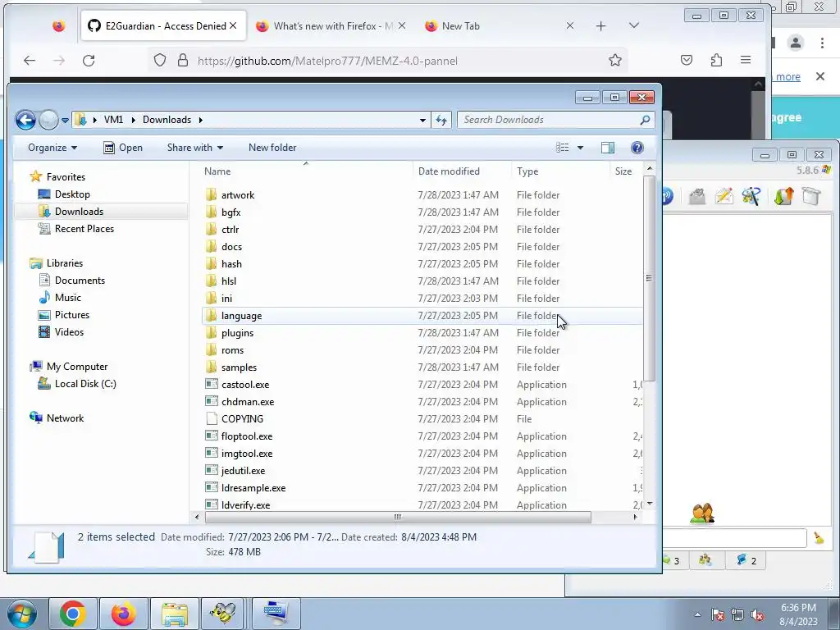Open a new Firefox tab with plus
The height and width of the screenshot is (630, 840).
(x=600, y=25)
